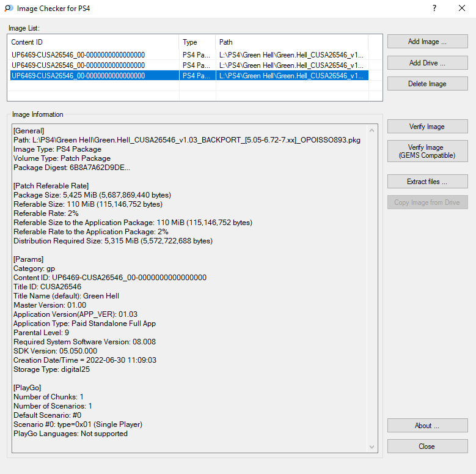Click the Referable Rate: 2% line

pyautogui.click(x=46, y=213)
